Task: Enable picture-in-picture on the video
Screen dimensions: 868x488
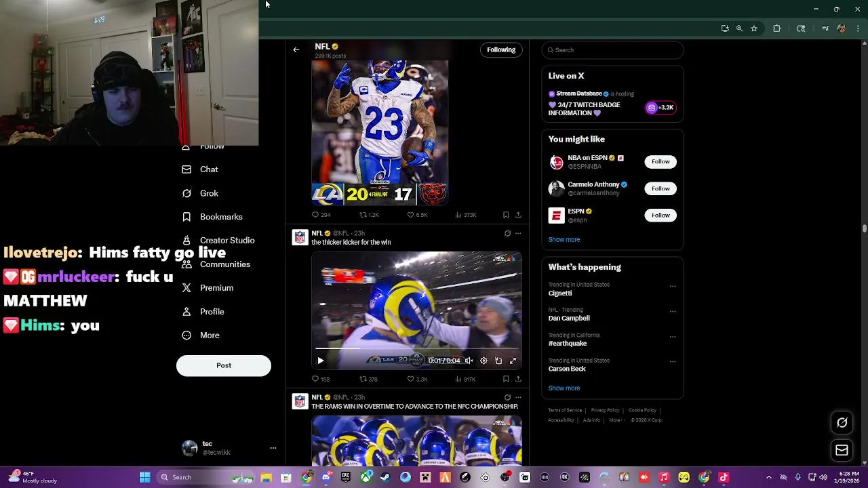Action: coord(498,361)
